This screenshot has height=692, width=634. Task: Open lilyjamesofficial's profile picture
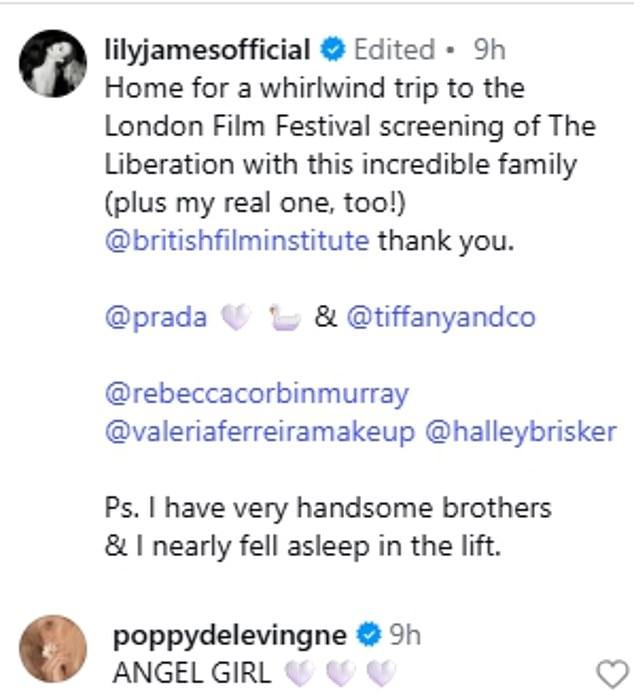[x=53, y=63]
